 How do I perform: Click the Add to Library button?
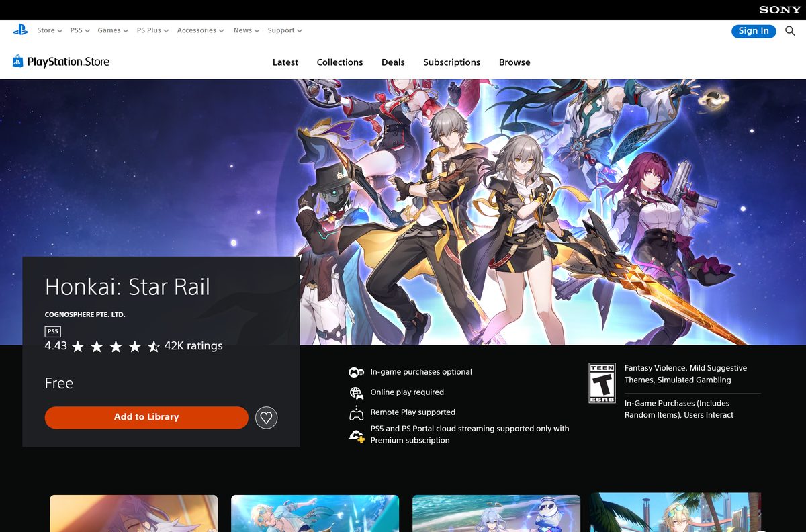[x=146, y=417]
